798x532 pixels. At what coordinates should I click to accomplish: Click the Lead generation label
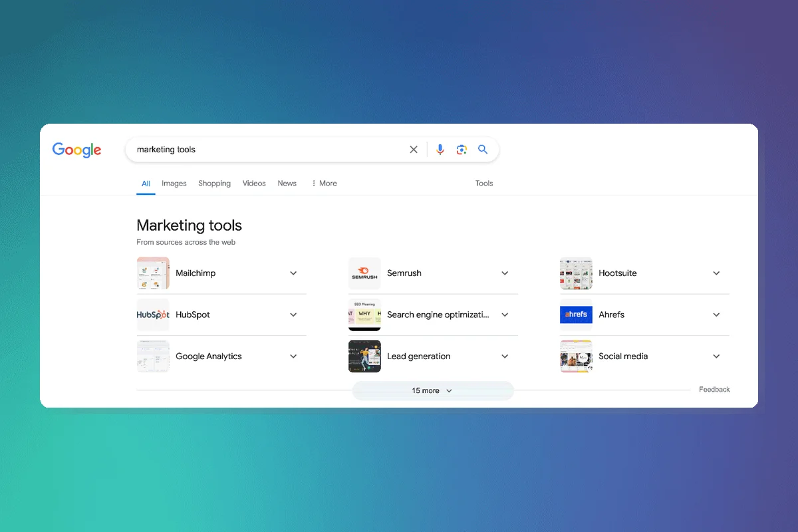[419, 356]
